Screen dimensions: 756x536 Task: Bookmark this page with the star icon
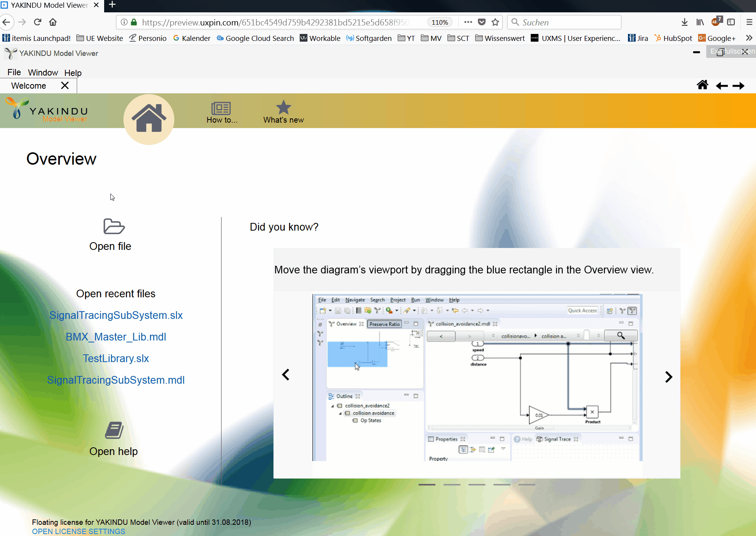[x=495, y=22]
